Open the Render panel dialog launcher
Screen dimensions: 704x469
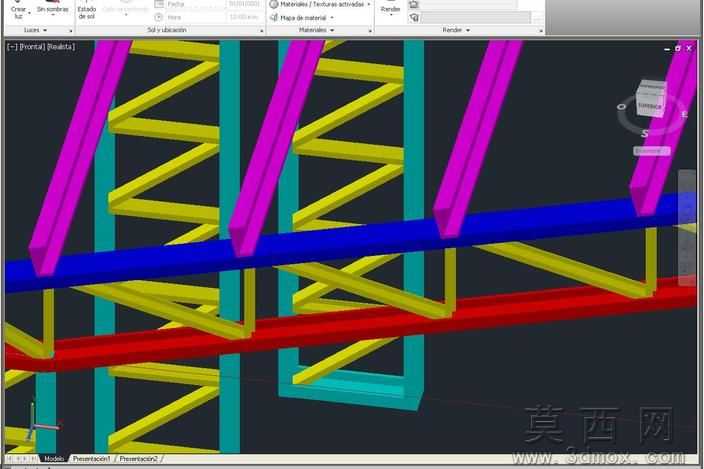click(541, 31)
